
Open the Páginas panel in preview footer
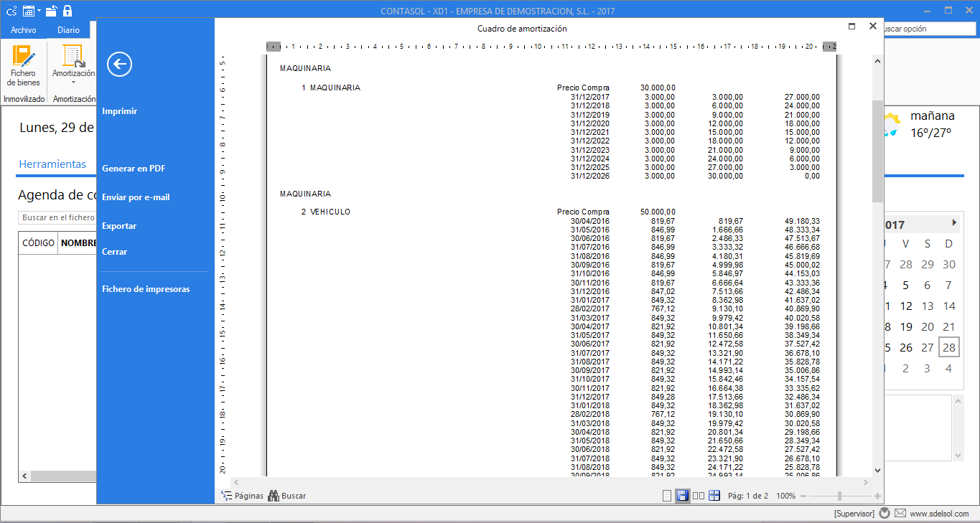point(242,496)
